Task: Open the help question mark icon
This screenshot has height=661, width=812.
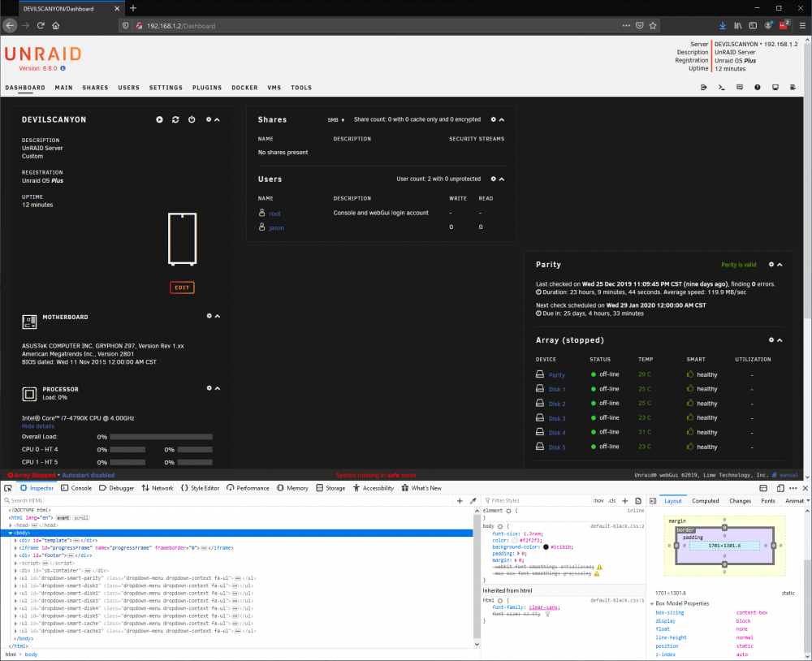Action: tap(757, 88)
